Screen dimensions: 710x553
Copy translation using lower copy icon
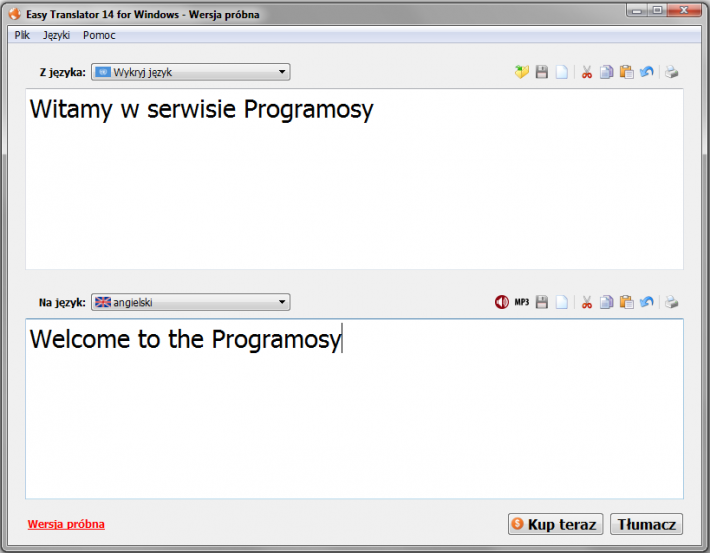click(606, 302)
